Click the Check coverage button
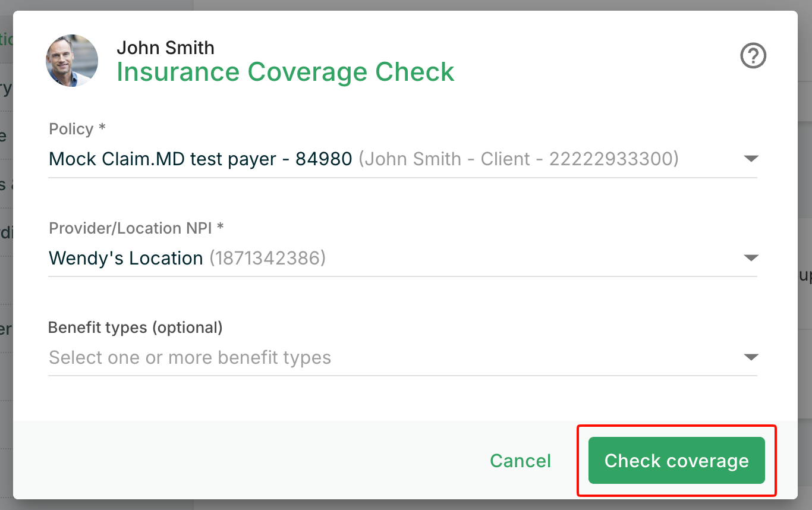 click(676, 461)
